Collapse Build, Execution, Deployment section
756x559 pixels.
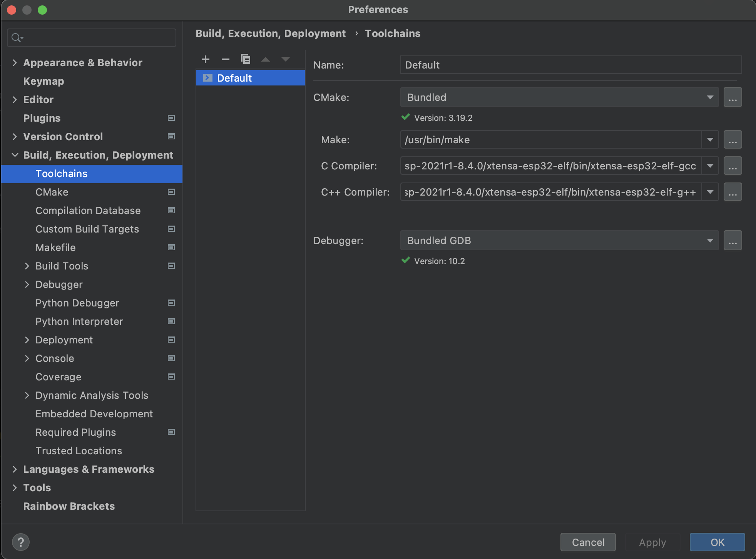click(15, 155)
